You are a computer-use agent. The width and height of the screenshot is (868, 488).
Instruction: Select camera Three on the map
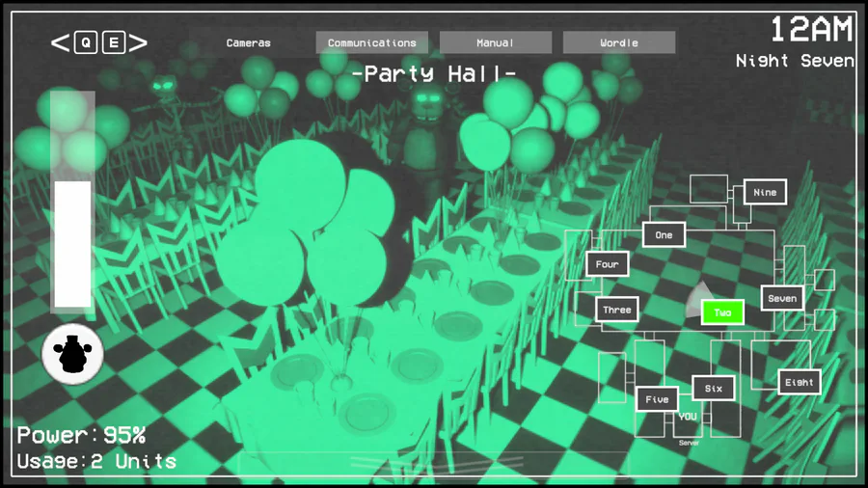(x=617, y=310)
